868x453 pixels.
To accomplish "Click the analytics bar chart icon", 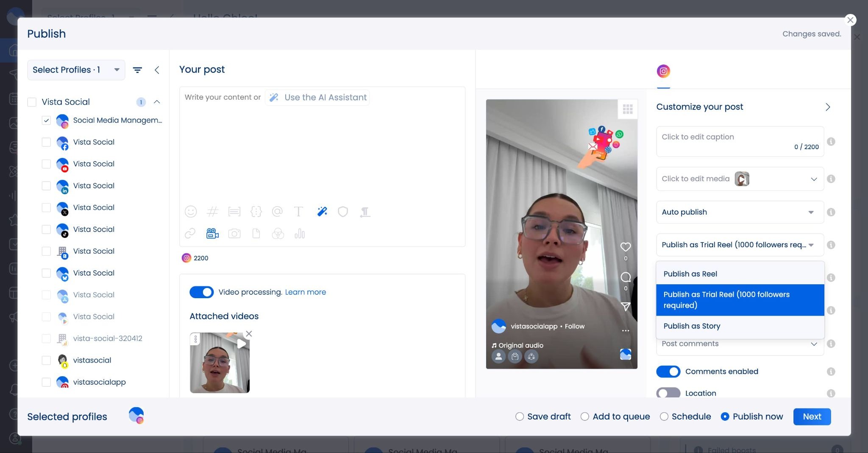I will 300,233.
